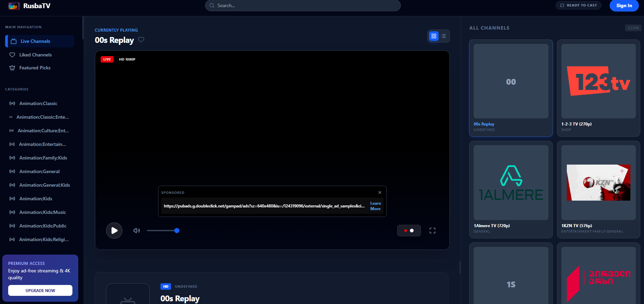Select the Animation;General category
644x304 pixels.
click(x=40, y=171)
